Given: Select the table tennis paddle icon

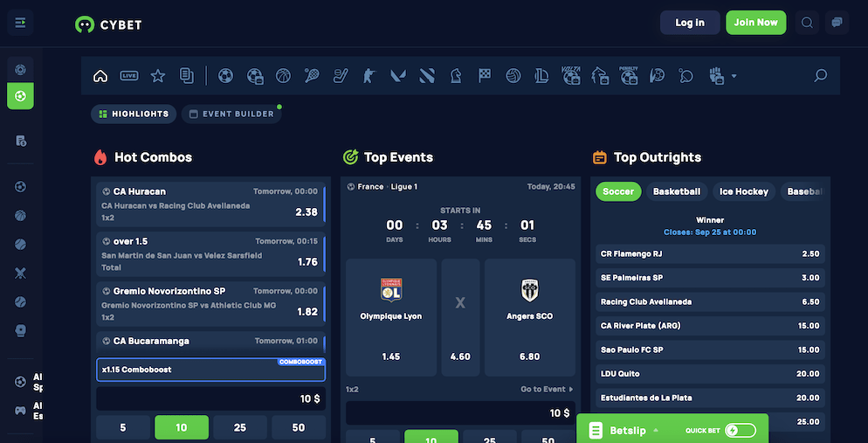Looking at the screenshot, I should (x=685, y=76).
